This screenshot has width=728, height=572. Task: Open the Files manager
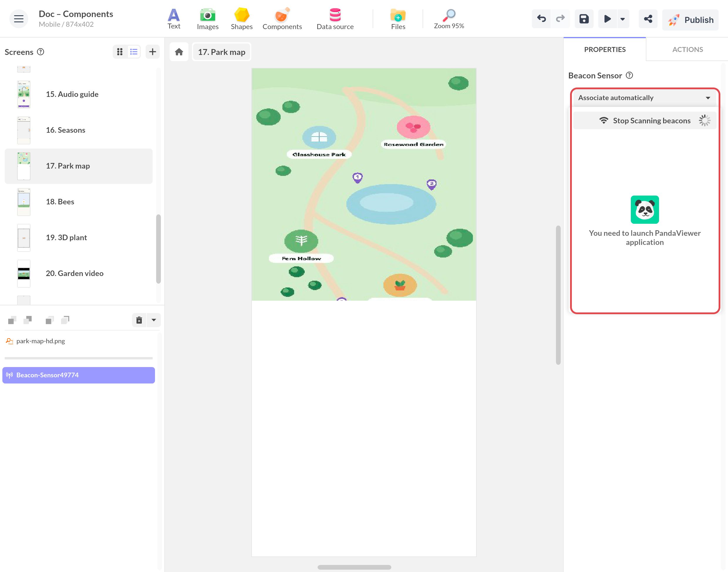398,19
